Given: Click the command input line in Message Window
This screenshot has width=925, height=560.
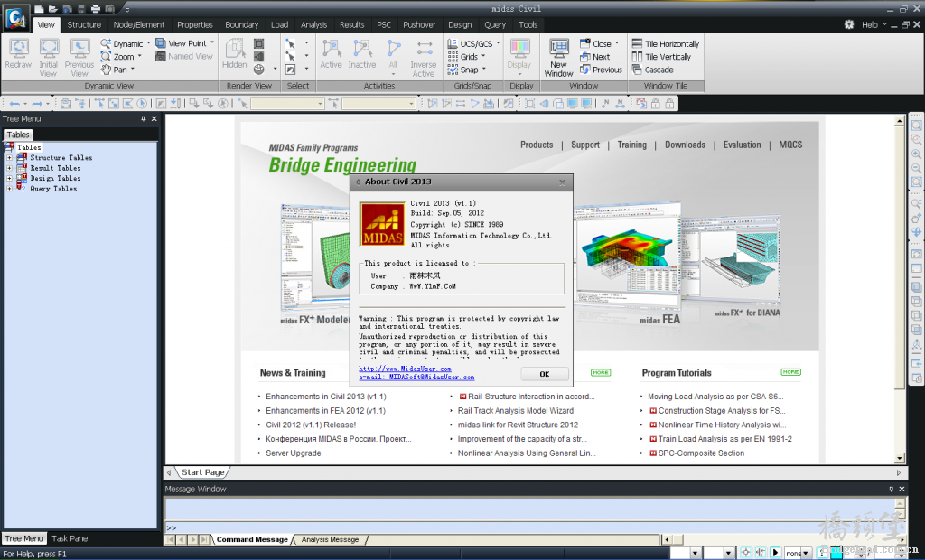Looking at the screenshot, I should coord(529,527).
